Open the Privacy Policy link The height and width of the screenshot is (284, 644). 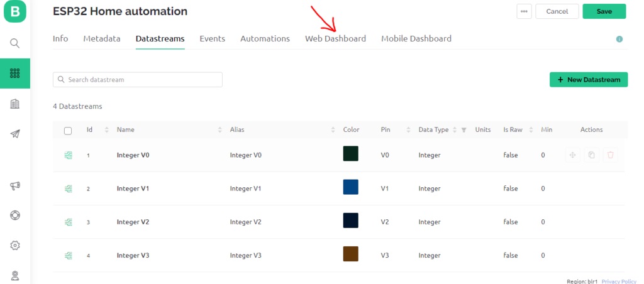(x=619, y=281)
